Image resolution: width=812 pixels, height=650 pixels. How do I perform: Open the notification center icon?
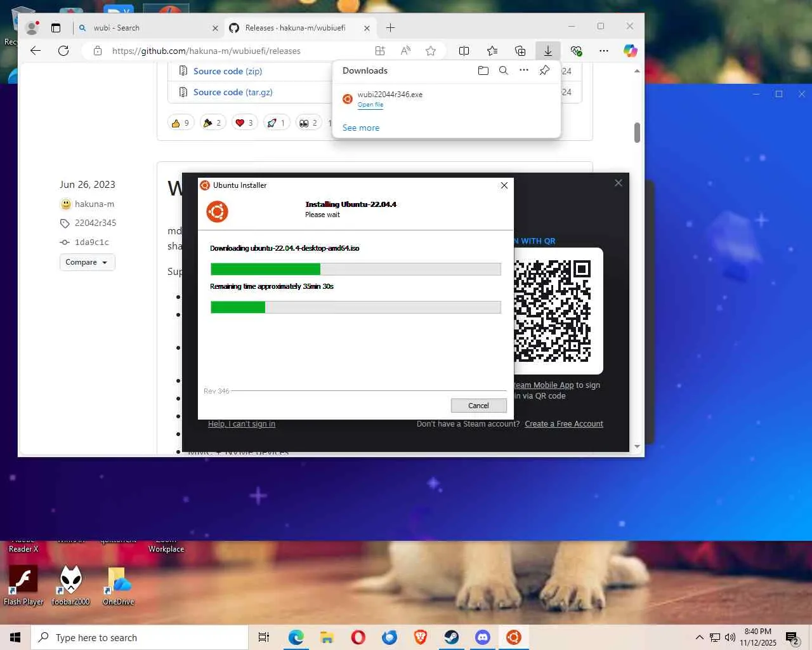click(792, 637)
